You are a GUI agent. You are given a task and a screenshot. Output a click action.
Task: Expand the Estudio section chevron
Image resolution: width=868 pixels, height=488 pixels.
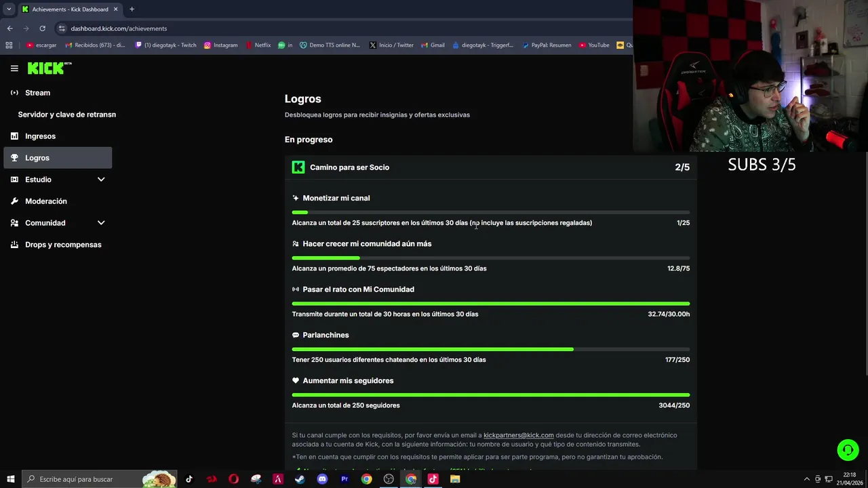click(101, 180)
